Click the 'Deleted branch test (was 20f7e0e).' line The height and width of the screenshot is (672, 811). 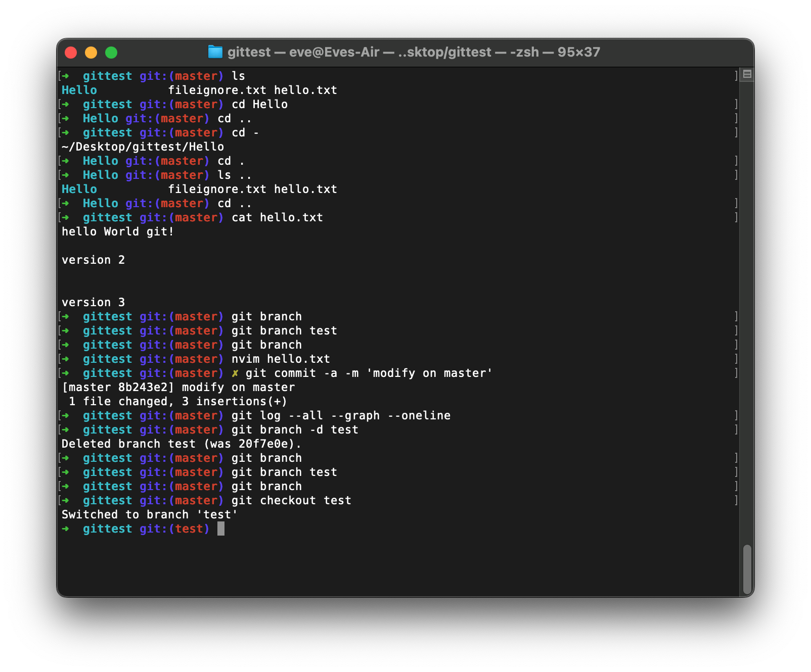(x=182, y=444)
